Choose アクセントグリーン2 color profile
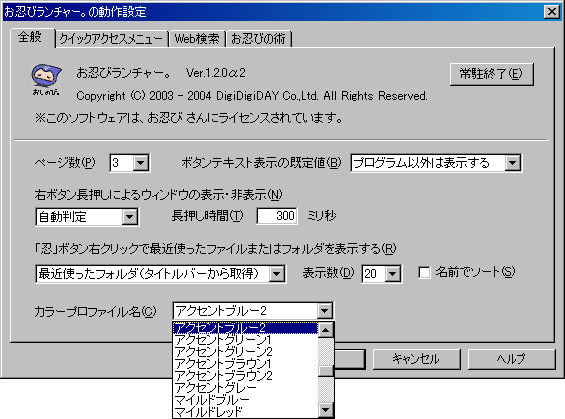 246,352
